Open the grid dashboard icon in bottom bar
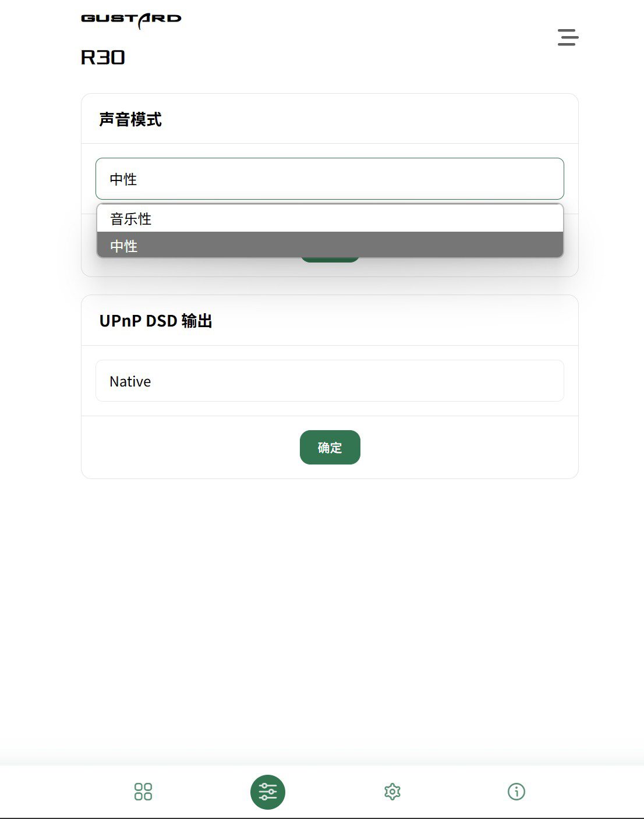Viewport: 644px width, 819px height. (143, 792)
